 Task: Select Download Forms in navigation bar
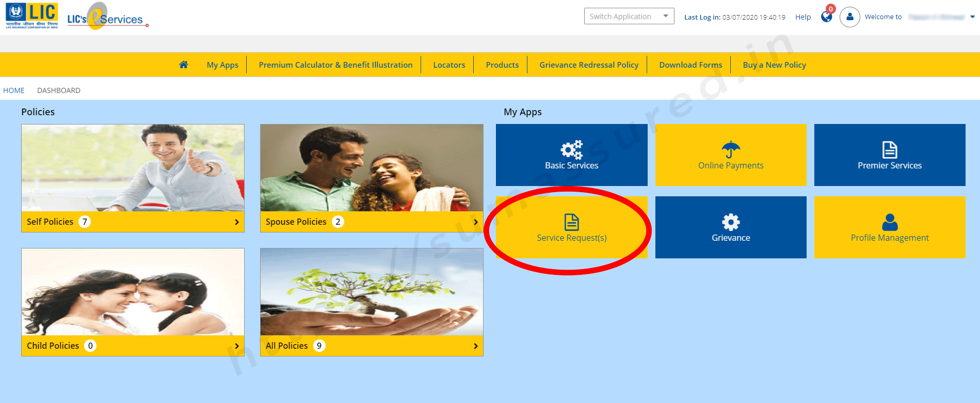click(690, 65)
